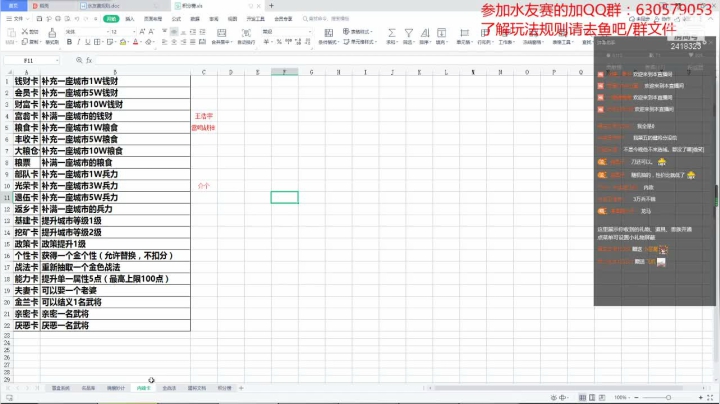Image resolution: width=720 pixels, height=404 pixels.
Task: Click the red font color A
Action: (x=135, y=42)
